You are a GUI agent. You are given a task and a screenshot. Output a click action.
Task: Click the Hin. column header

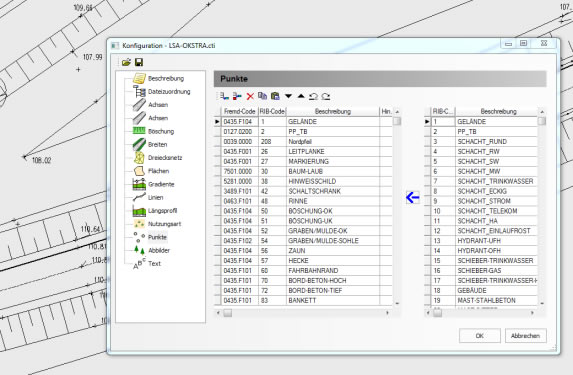(x=386, y=111)
